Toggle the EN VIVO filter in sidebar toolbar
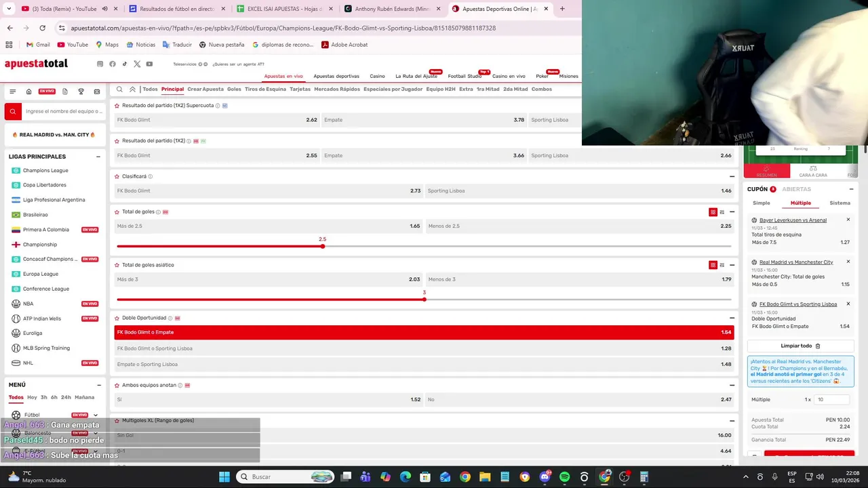This screenshot has height=488, width=868. (x=47, y=91)
